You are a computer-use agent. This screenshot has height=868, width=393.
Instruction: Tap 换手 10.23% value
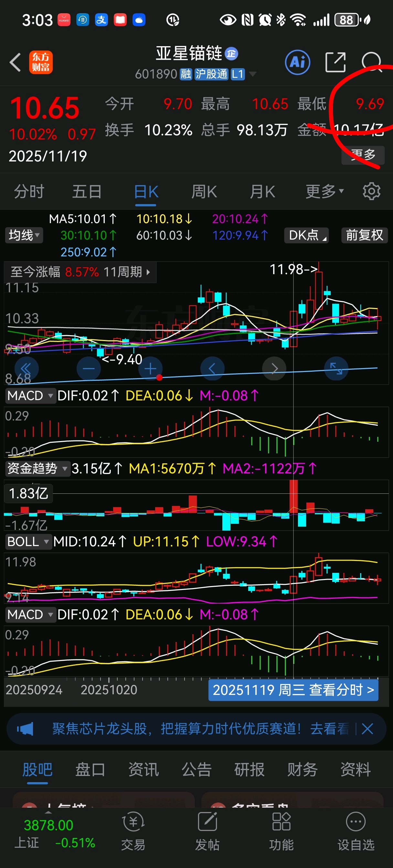click(168, 130)
